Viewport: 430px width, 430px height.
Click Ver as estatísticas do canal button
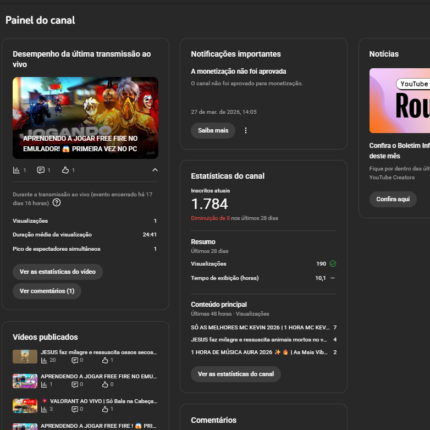236,374
